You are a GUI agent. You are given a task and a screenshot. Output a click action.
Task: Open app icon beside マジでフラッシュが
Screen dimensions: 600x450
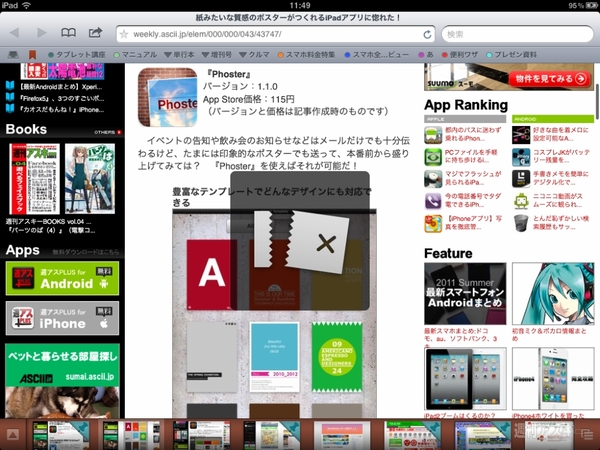pyautogui.click(x=433, y=179)
